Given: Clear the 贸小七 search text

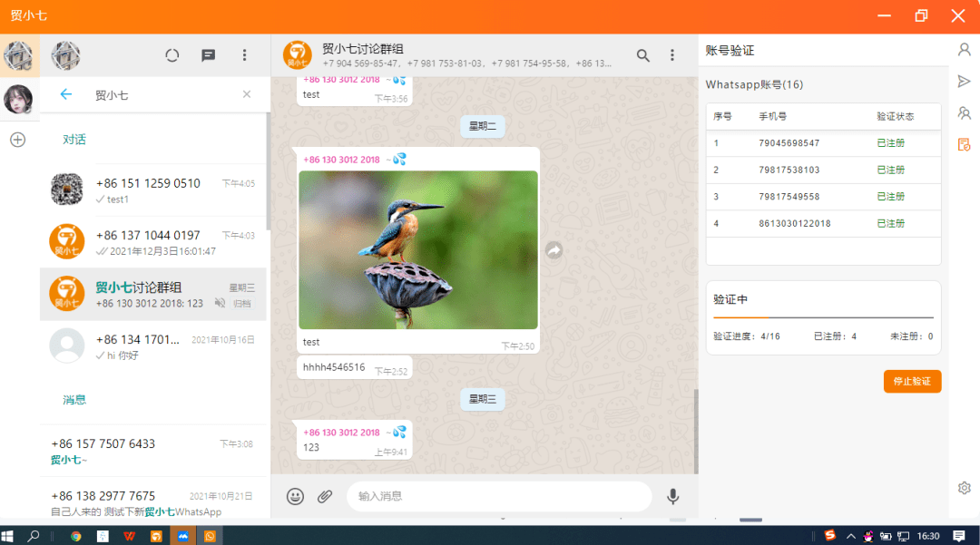Looking at the screenshot, I should [x=247, y=94].
